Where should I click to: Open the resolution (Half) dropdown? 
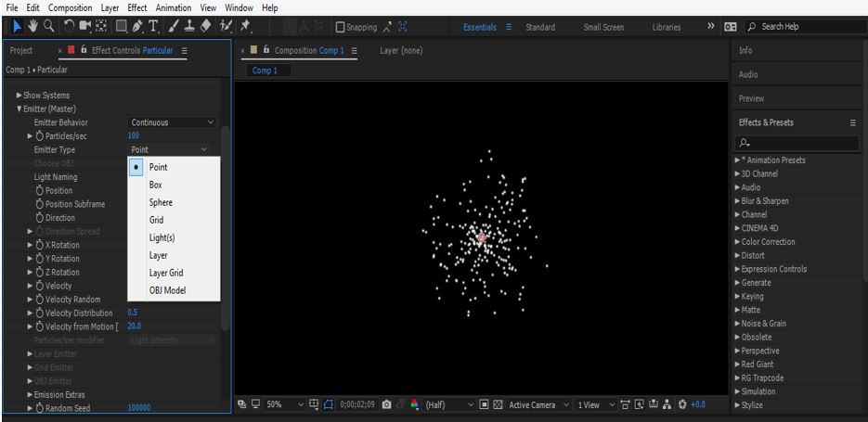point(449,405)
